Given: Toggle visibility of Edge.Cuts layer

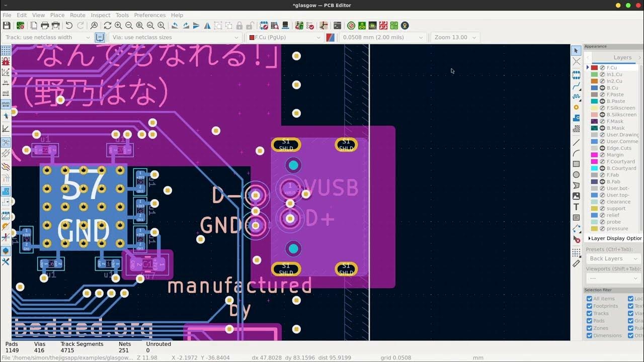Looking at the screenshot, I should click(x=602, y=148).
